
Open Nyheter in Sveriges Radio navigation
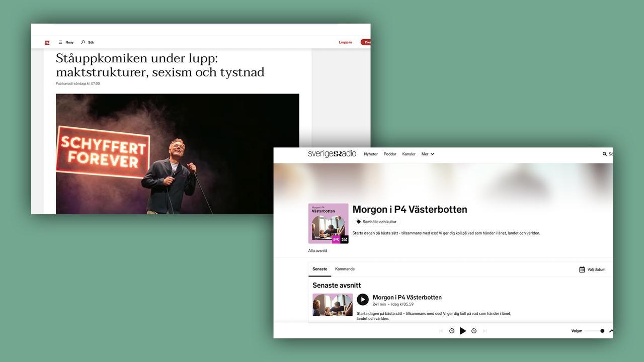pos(371,154)
